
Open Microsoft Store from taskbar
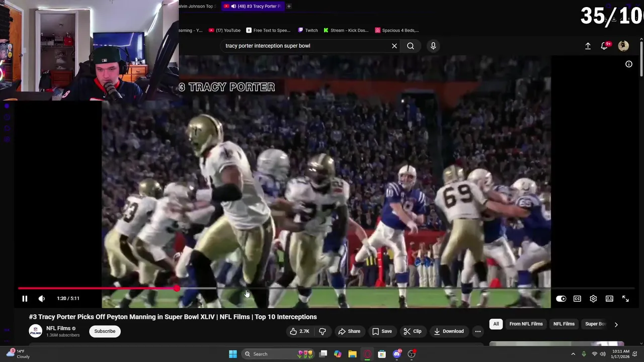tap(382, 354)
